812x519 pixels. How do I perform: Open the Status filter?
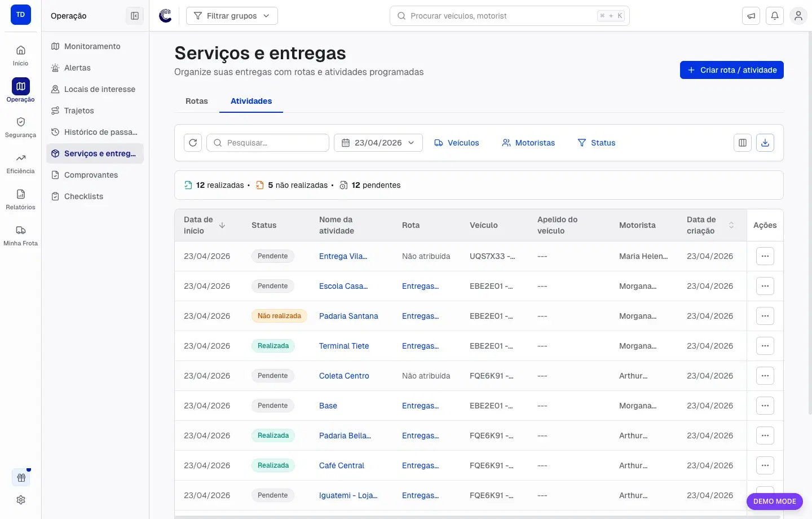[597, 143]
